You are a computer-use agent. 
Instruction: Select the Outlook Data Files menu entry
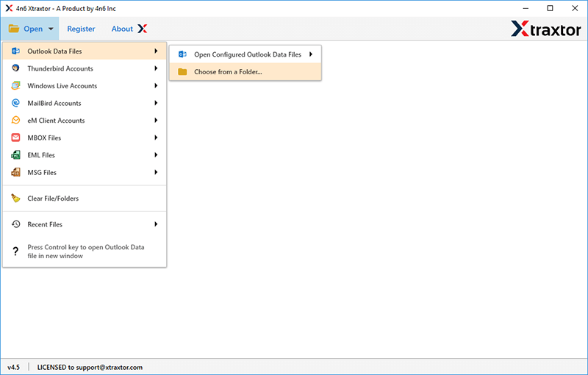pyautogui.click(x=85, y=51)
